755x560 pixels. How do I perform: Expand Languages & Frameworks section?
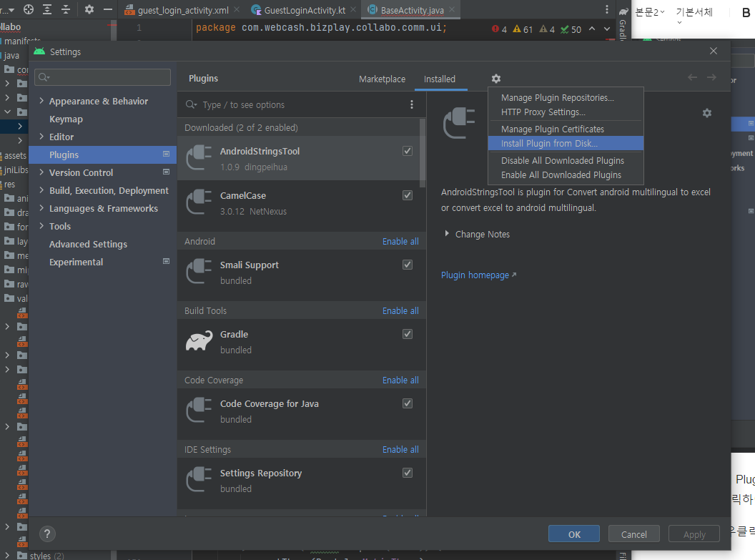(41, 207)
